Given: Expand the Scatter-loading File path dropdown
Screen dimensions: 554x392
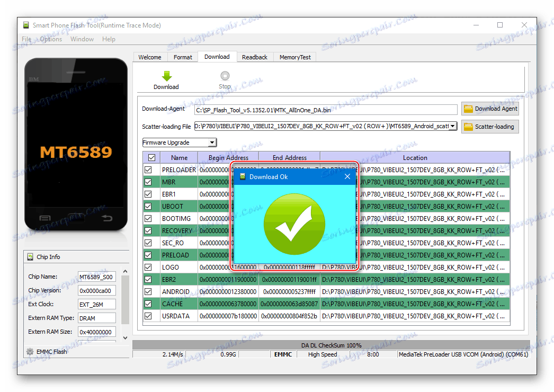Looking at the screenshot, I should click(x=453, y=126).
